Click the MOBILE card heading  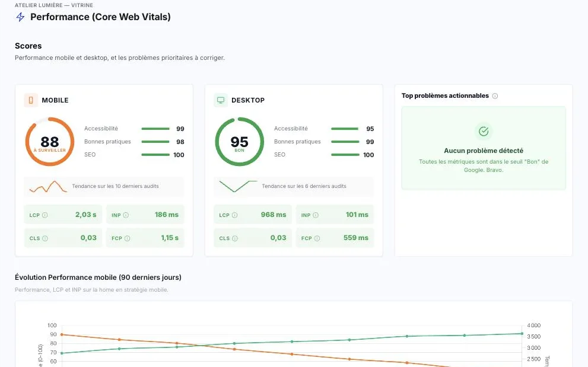[x=55, y=100]
